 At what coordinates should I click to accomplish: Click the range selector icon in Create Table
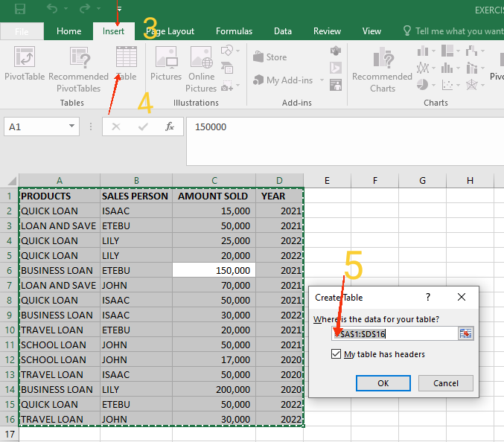[x=465, y=334]
